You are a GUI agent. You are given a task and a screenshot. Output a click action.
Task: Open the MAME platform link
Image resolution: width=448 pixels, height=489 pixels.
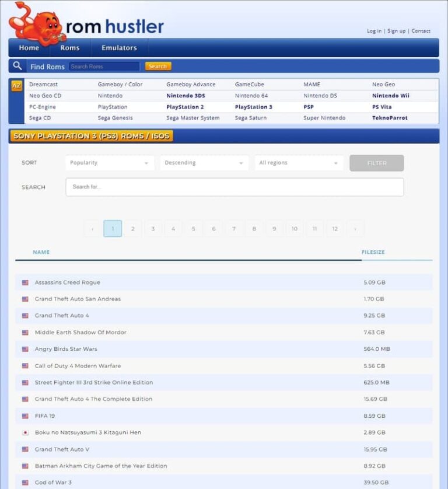pos(311,85)
